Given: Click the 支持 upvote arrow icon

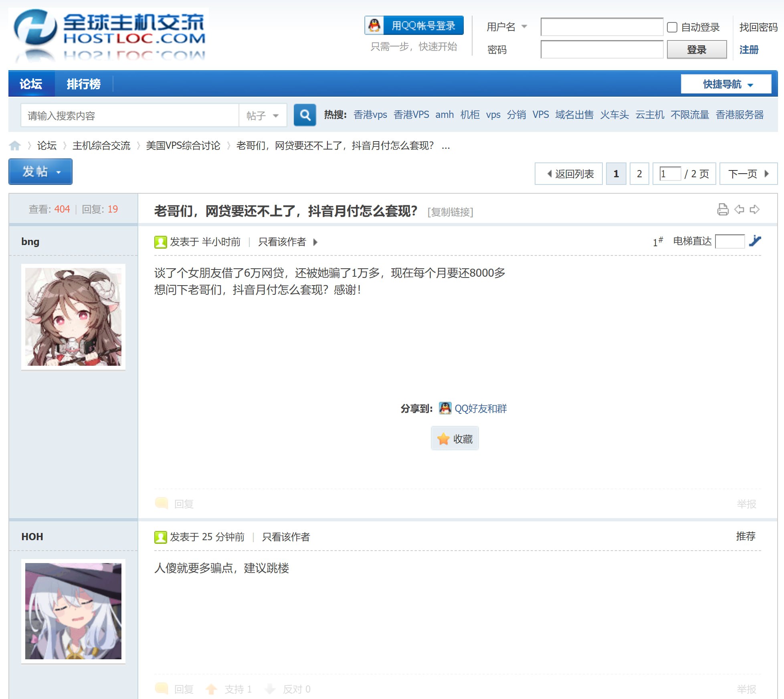Looking at the screenshot, I should [x=212, y=689].
